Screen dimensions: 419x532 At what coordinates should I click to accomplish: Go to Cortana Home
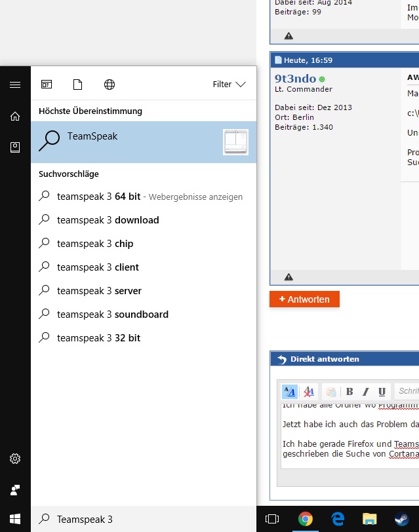point(15,117)
